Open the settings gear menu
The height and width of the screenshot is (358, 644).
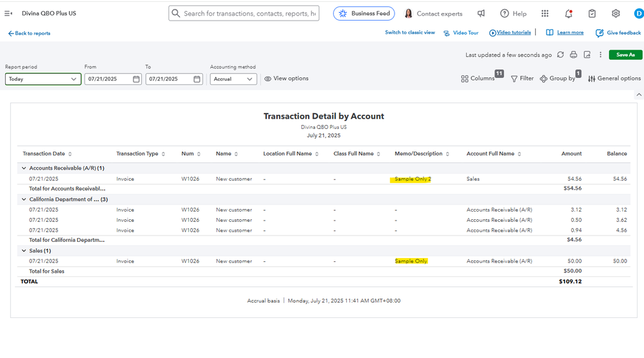coord(616,14)
